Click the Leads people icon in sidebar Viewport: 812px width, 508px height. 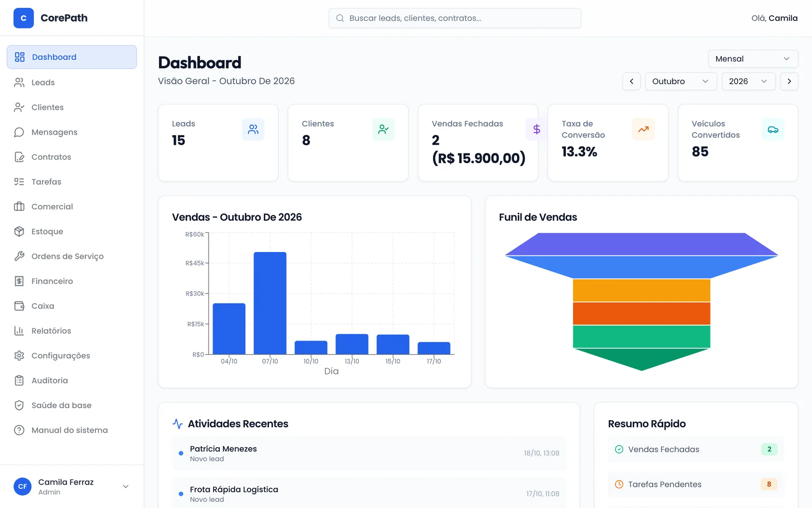click(19, 82)
